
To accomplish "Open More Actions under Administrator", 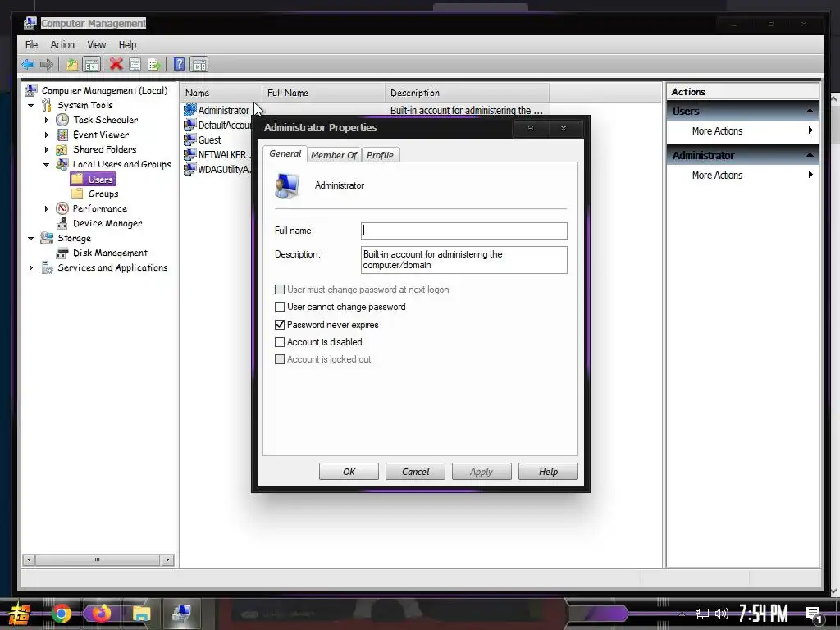I will (743, 176).
